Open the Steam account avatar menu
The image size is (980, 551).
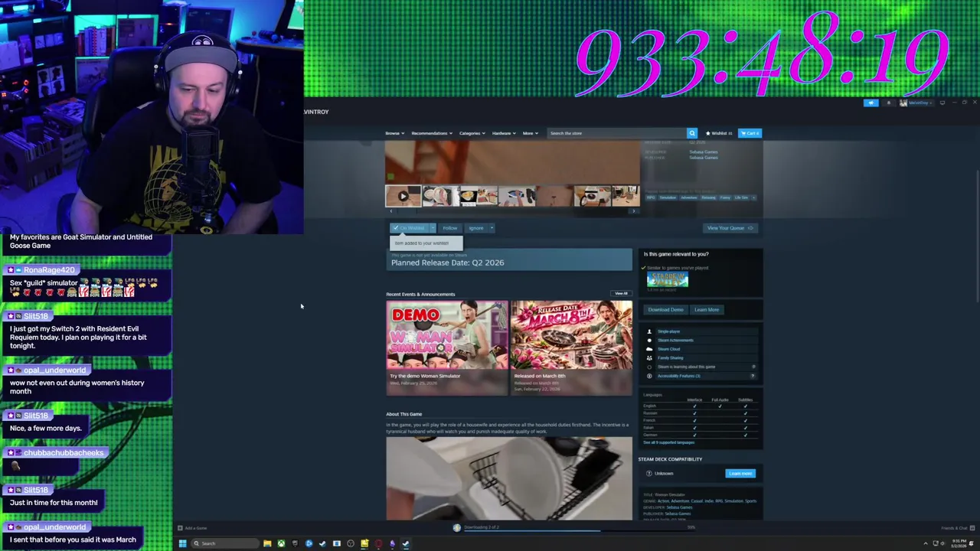pos(916,103)
